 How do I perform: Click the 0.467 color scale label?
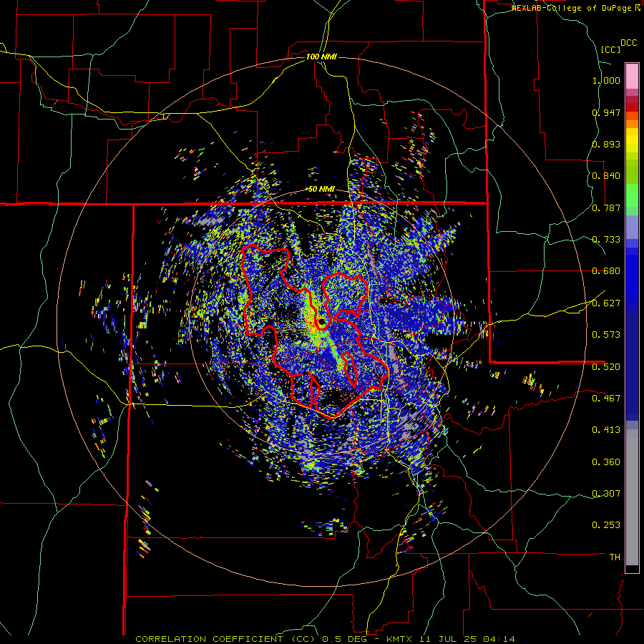pos(606,399)
